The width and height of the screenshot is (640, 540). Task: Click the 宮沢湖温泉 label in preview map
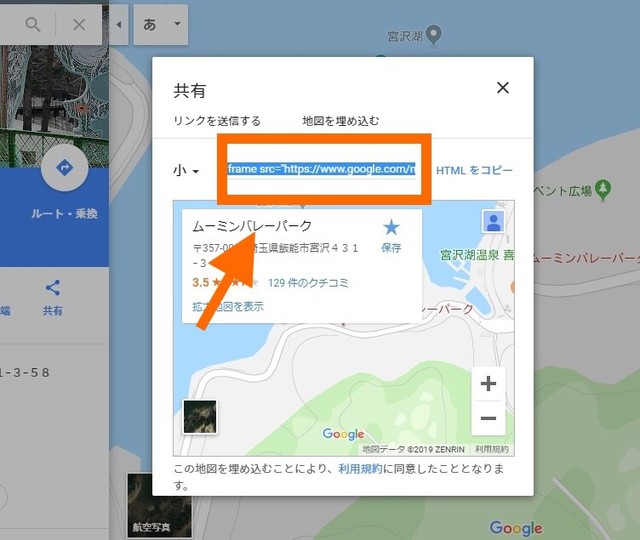(x=469, y=256)
